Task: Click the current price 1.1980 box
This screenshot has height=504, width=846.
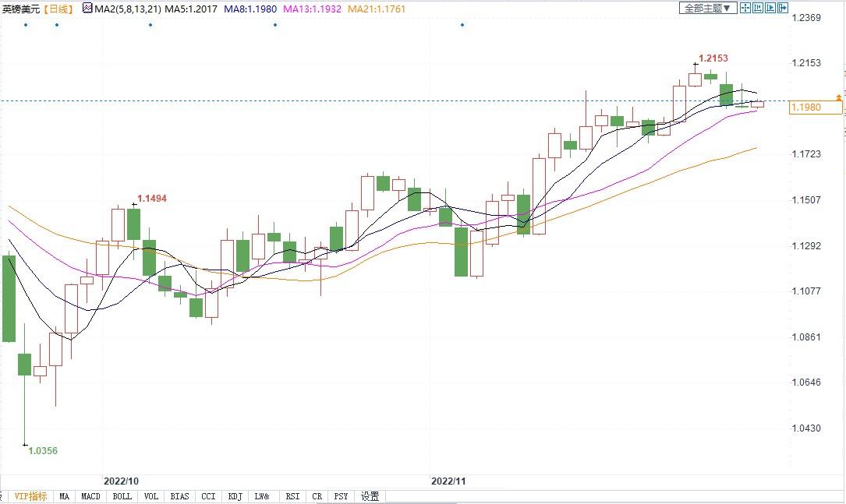Action: 815,107
